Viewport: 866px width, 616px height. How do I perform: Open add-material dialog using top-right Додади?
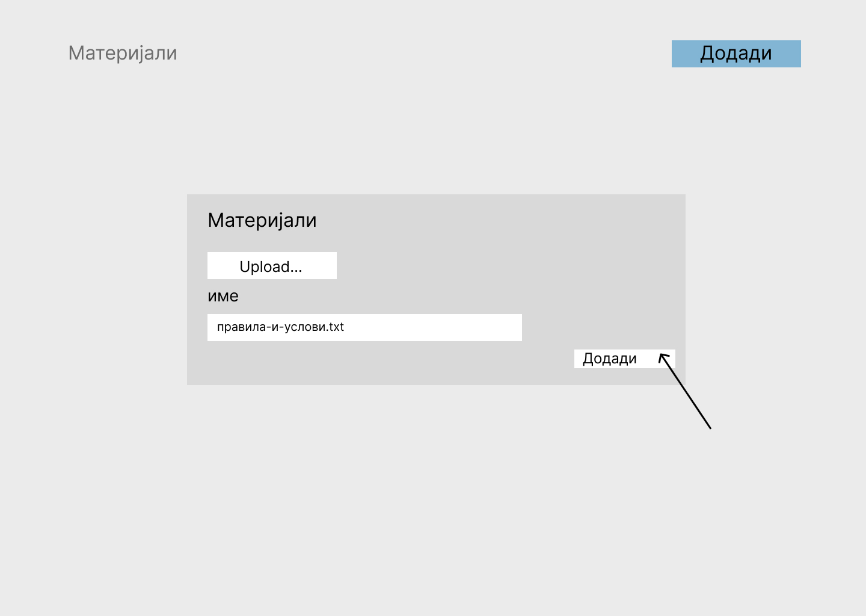pos(735,54)
